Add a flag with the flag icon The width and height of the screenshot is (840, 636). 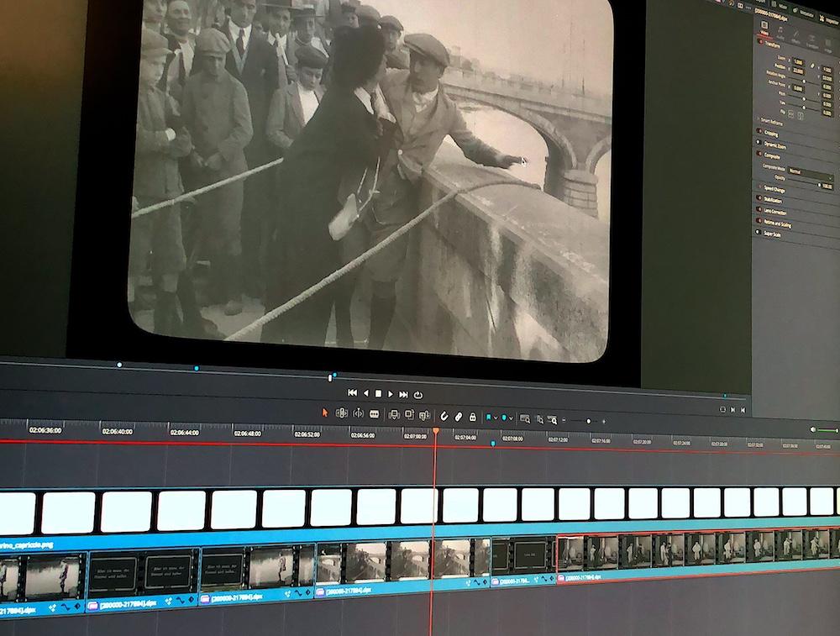pyautogui.click(x=489, y=417)
